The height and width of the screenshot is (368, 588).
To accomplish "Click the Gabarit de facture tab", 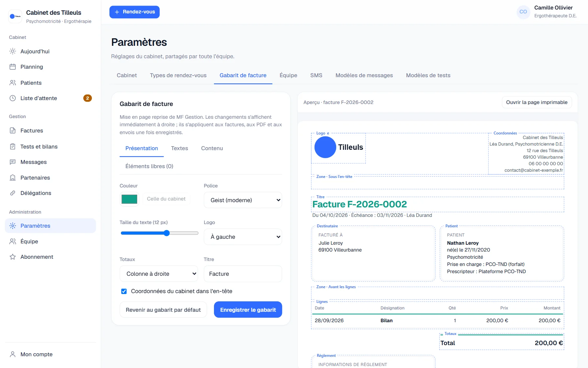I will [x=243, y=75].
